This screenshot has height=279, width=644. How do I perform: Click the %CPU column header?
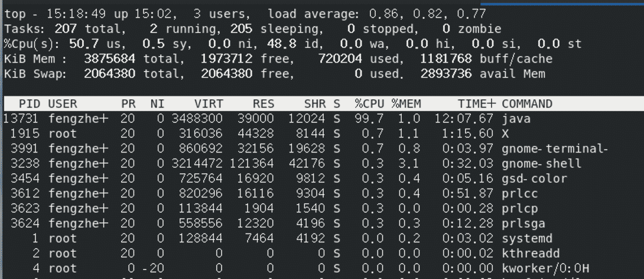click(369, 104)
